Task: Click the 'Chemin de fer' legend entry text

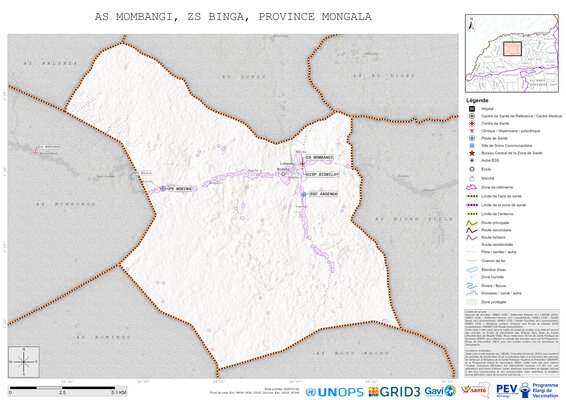Action: [493, 261]
